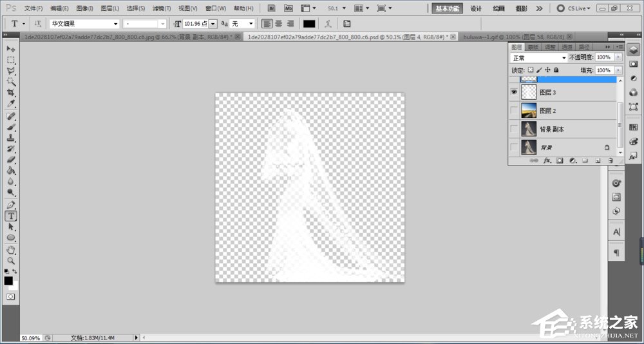
Task: Select the Clone Stamp tool
Action: tap(11, 138)
